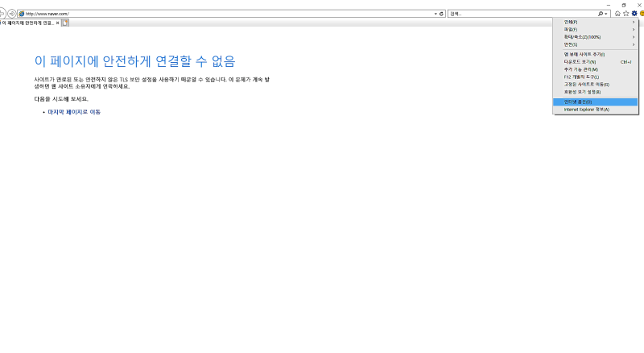Click the browser forward arrow button
The image size is (644, 353).
coord(12,14)
